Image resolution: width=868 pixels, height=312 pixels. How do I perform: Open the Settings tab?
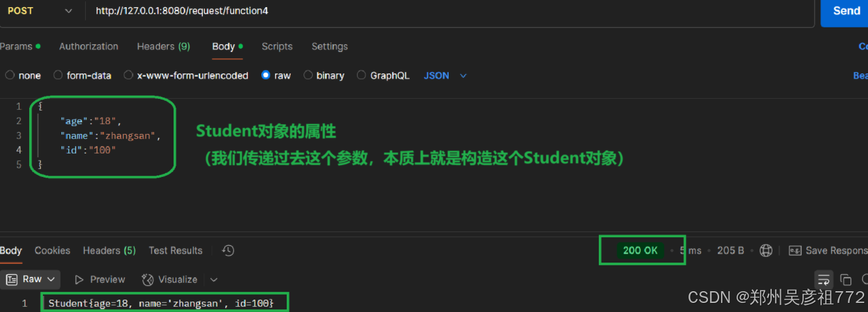click(330, 47)
